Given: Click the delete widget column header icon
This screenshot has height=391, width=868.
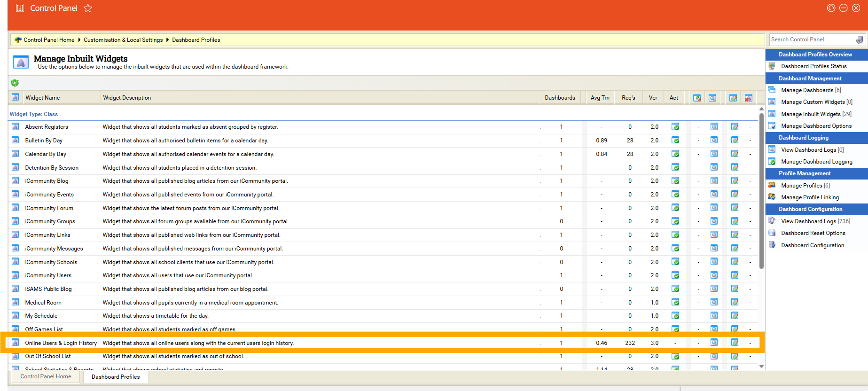Looking at the screenshot, I should pos(748,98).
